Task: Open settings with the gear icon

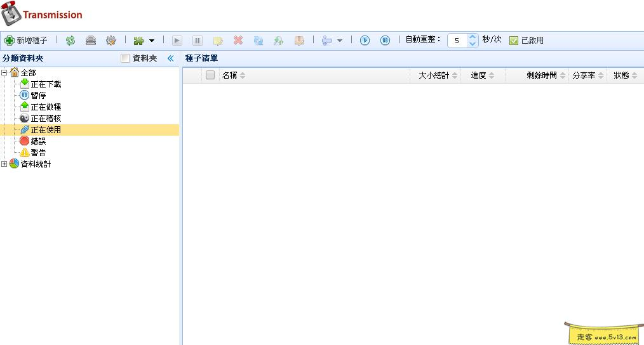Action: pyautogui.click(x=111, y=40)
